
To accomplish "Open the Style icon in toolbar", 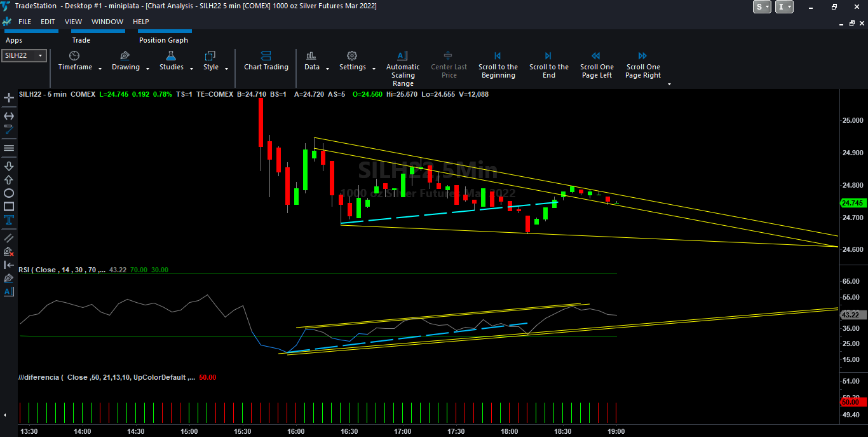I will (x=210, y=56).
